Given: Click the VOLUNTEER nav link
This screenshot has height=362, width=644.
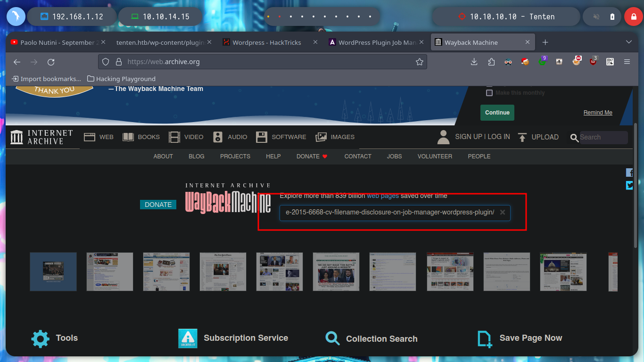Looking at the screenshot, I should 435,156.
